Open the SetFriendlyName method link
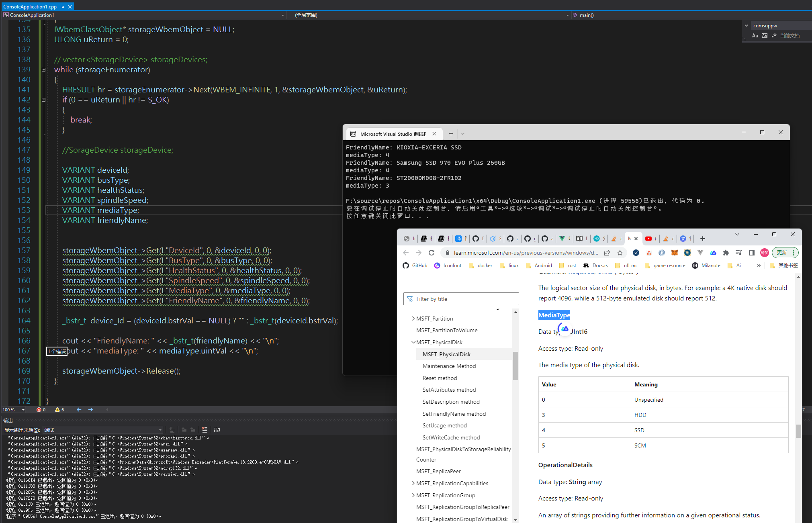Viewport: 812px width, 523px height. (x=454, y=414)
